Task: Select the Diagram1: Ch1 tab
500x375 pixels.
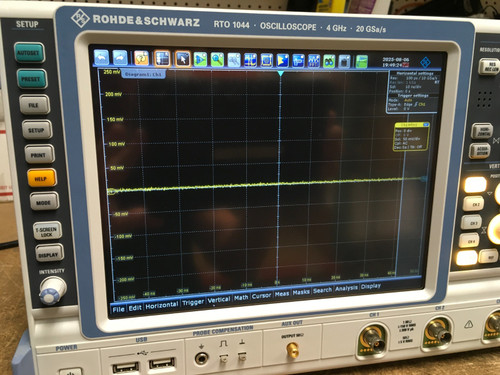Action: [x=143, y=74]
